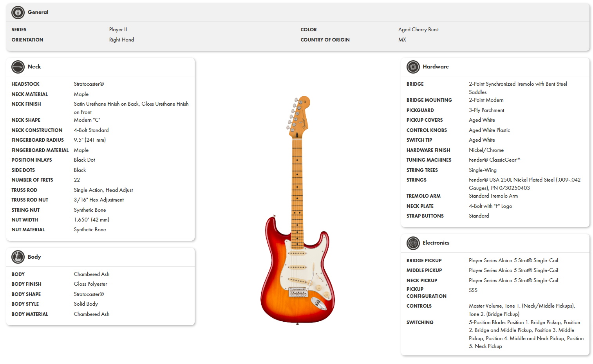The width and height of the screenshot is (593, 364).
Task: Click '3-Ply Parchment' pickguard value
Action: [x=486, y=110]
